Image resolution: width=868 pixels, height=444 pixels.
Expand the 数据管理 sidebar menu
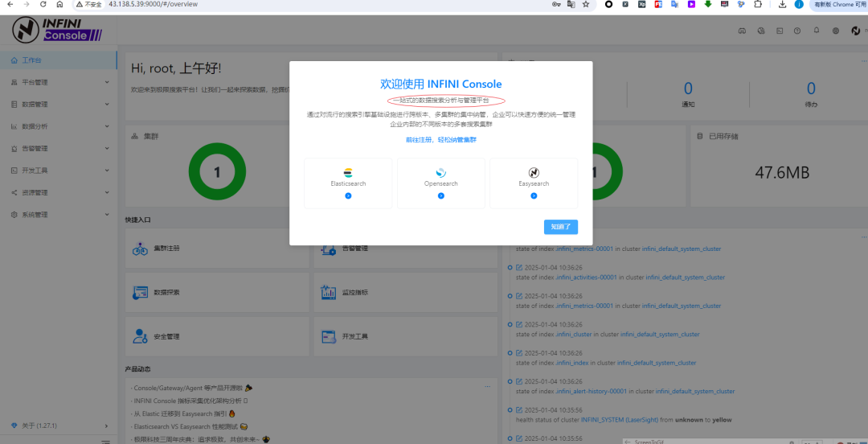59,105
